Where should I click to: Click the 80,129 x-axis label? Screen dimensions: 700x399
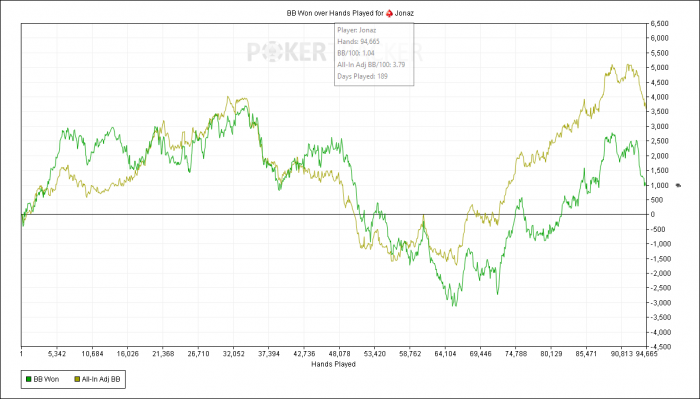pos(551,354)
